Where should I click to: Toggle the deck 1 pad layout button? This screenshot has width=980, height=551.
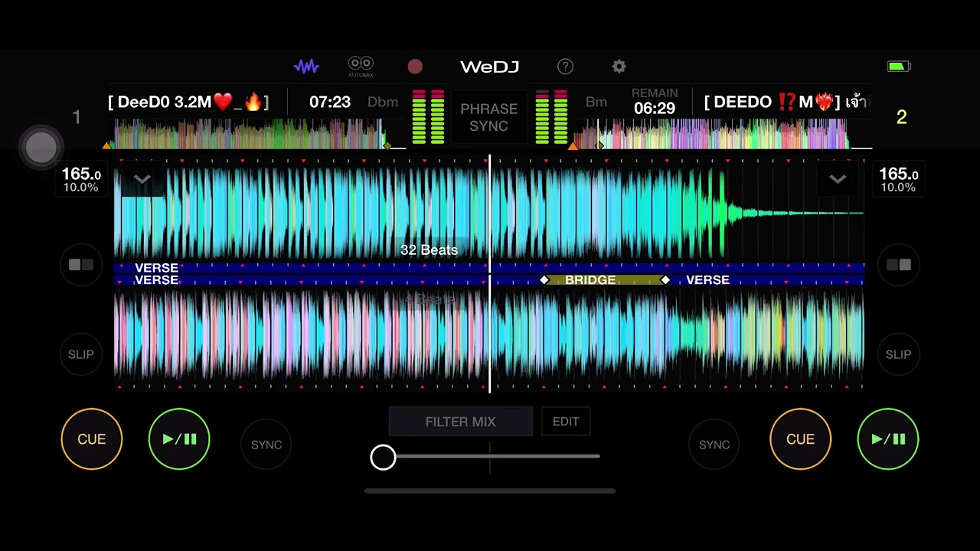pyautogui.click(x=81, y=265)
